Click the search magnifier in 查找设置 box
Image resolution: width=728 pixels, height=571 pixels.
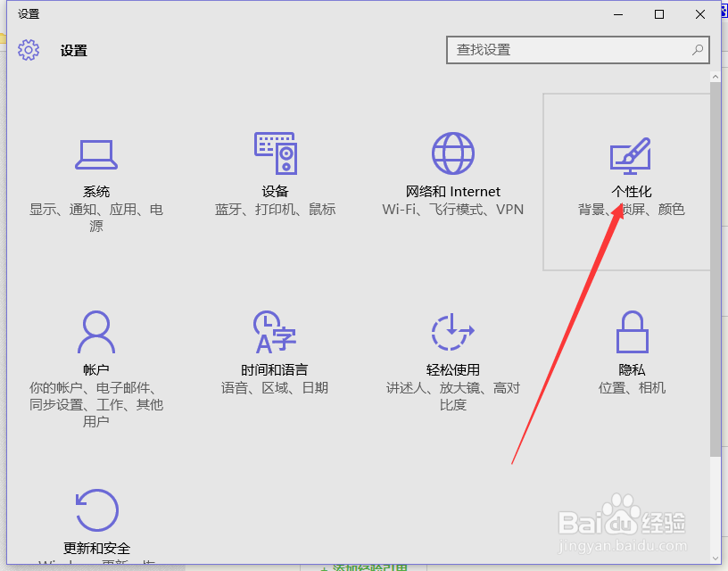point(697,50)
